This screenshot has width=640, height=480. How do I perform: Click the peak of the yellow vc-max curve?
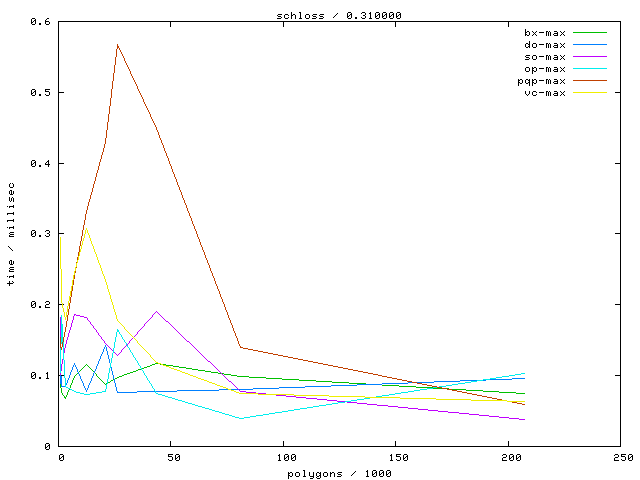click(86, 228)
